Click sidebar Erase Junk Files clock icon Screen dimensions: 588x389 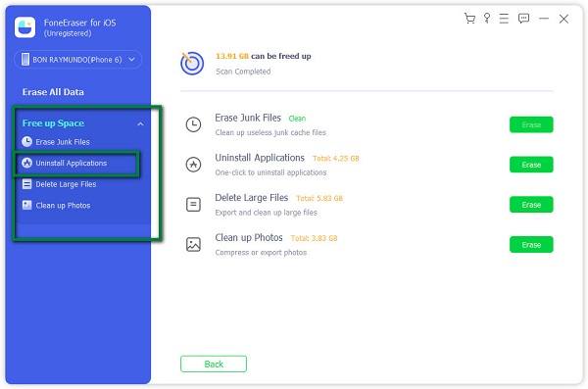tap(26, 142)
